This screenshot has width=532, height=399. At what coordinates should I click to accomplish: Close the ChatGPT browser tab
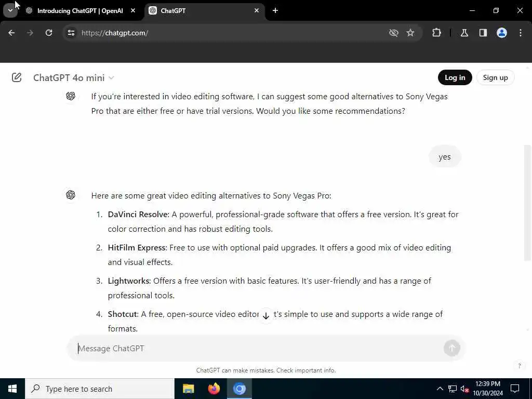click(x=257, y=11)
